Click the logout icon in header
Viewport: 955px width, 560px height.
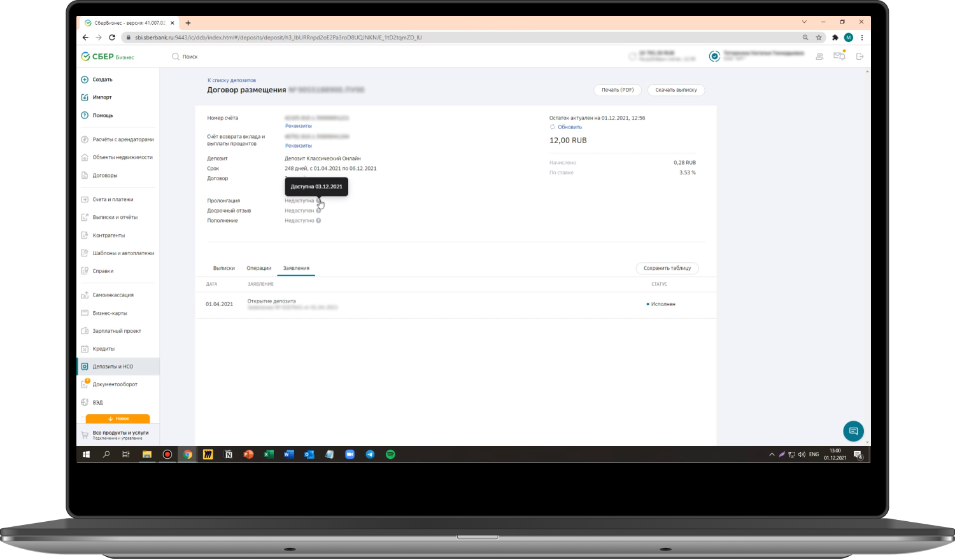click(x=860, y=57)
